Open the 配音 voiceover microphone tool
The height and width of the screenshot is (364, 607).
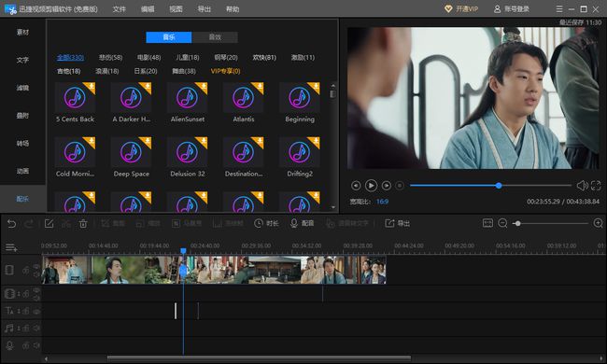302,224
